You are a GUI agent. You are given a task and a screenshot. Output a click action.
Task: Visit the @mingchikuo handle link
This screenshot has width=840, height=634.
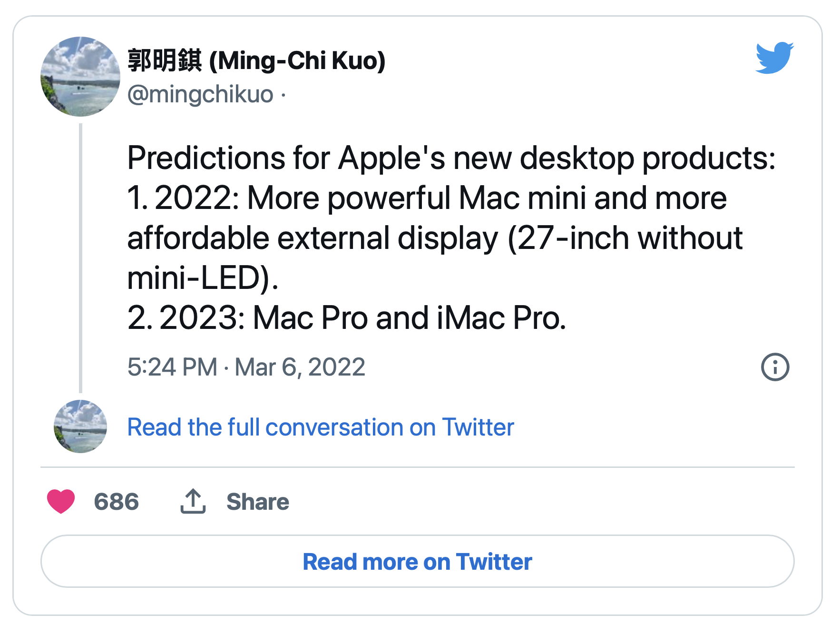click(x=200, y=94)
